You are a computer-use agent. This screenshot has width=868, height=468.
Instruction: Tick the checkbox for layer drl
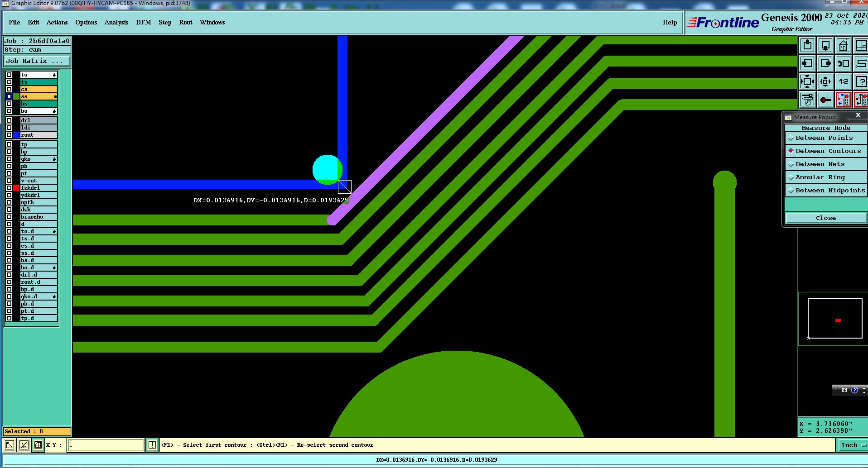9,120
